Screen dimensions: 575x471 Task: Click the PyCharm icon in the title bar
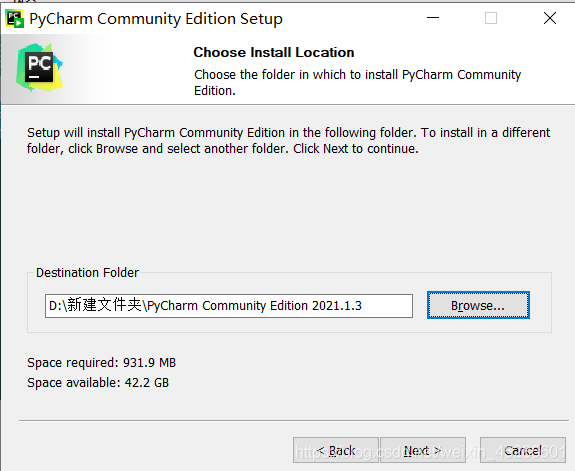[x=15, y=19]
